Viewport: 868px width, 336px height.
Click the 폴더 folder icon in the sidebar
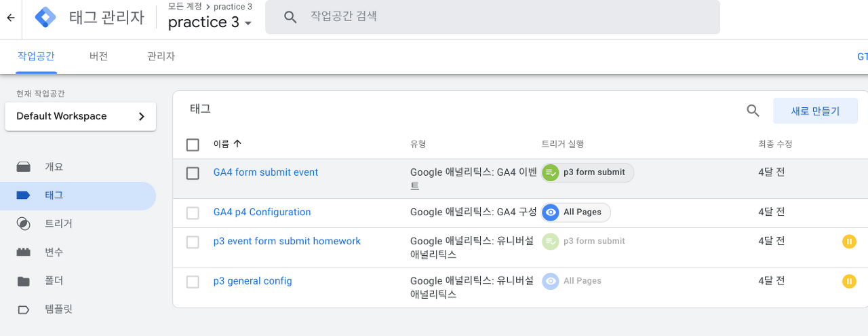(24, 281)
